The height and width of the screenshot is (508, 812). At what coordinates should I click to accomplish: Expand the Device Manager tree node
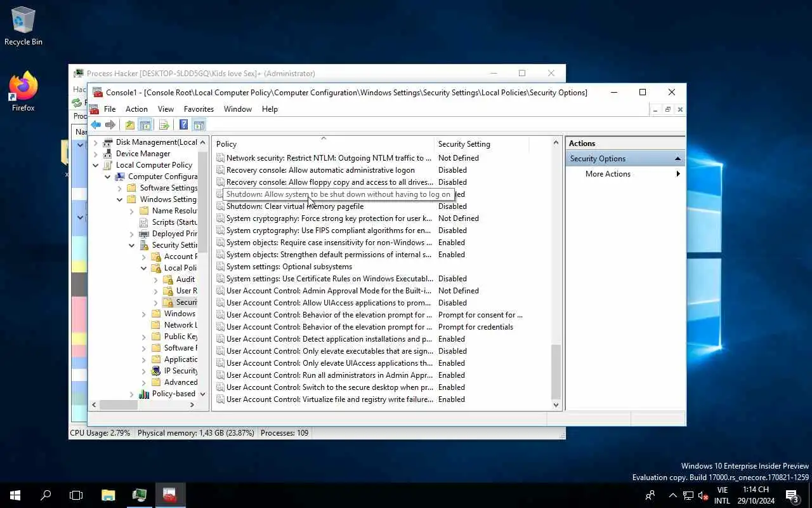pyautogui.click(x=96, y=154)
